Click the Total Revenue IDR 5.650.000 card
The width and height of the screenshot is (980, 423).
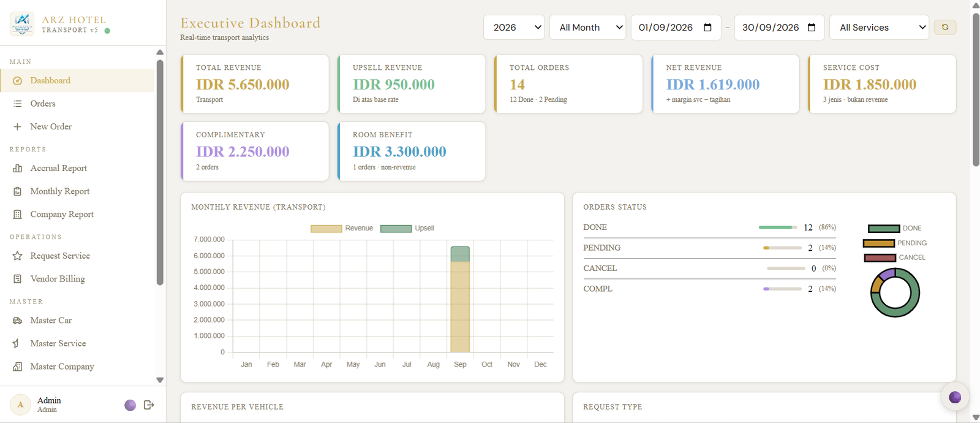point(255,84)
